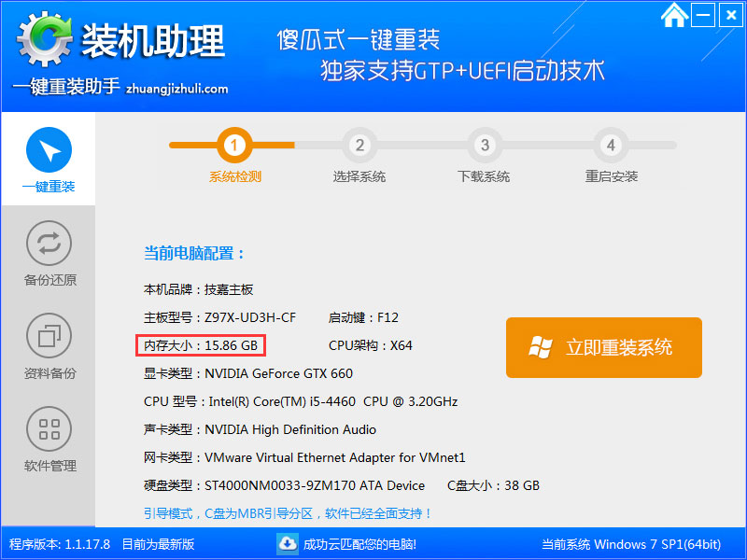Click the 独家支持GTP+UEFI启动技术 slogan
The image size is (747, 560).
point(462,71)
